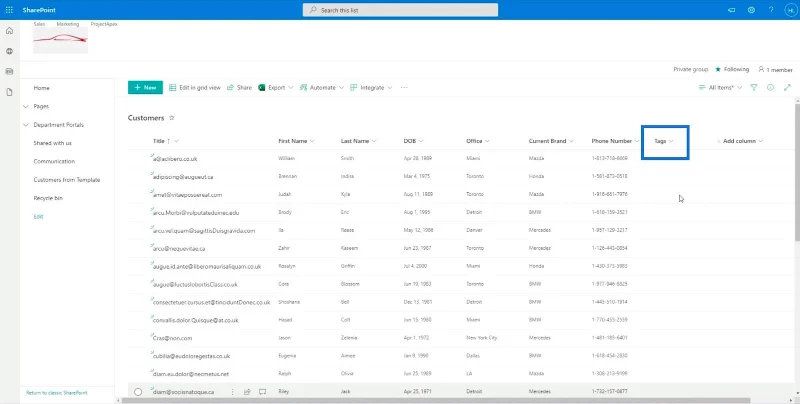
Task: Open My sites globe icon in left rail
Action: tap(9, 52)
